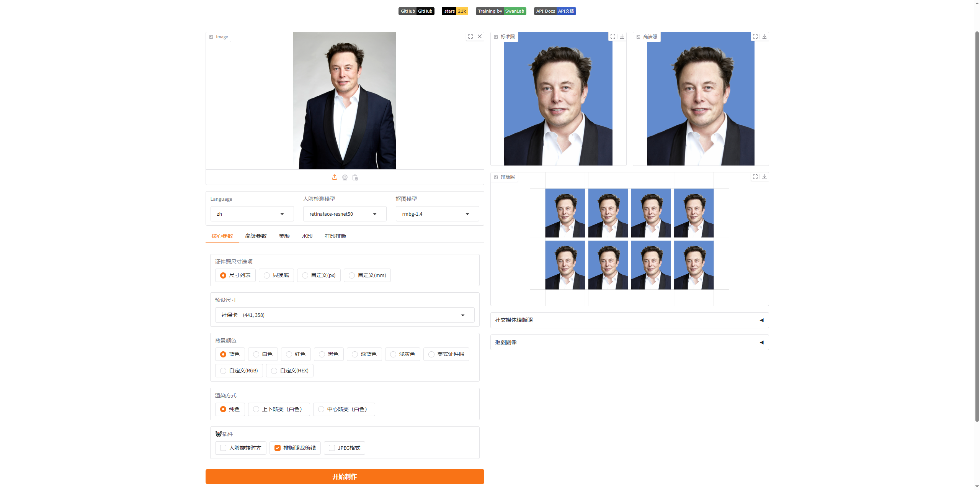
Task: Open the Language dropdown
Action: point(252,214)
